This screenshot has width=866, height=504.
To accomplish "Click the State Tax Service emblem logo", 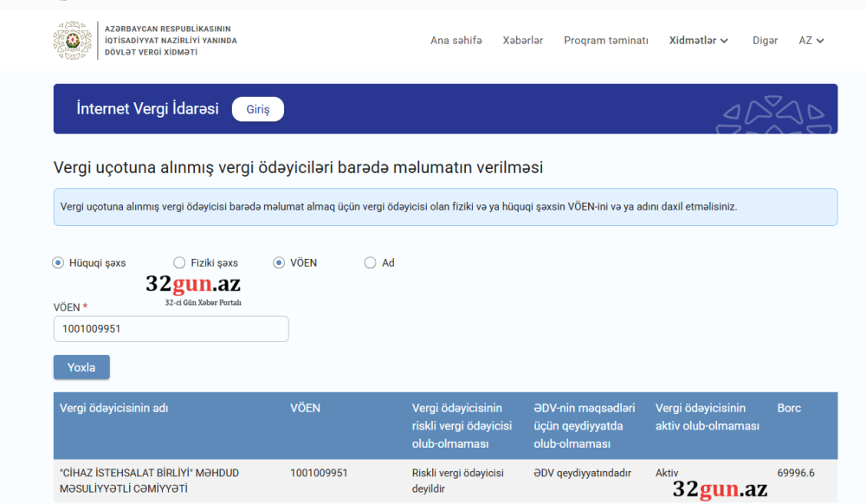I will [x=73, y=39].
